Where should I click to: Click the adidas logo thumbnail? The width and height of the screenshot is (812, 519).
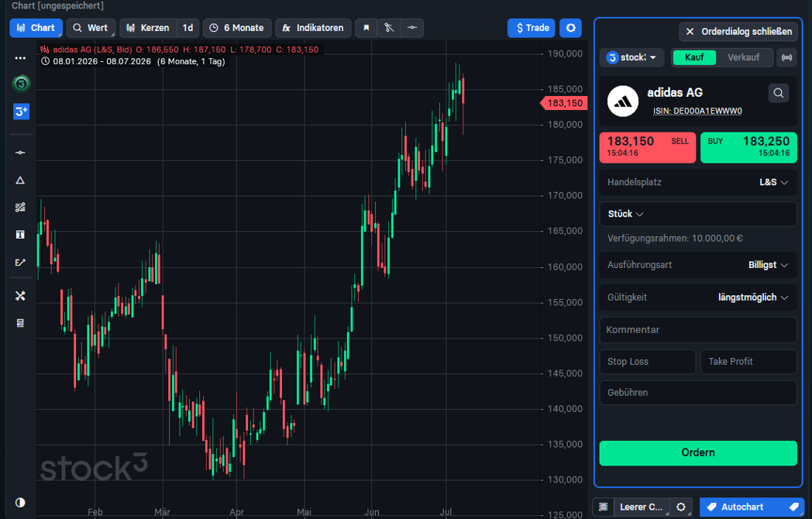point(622,101)
